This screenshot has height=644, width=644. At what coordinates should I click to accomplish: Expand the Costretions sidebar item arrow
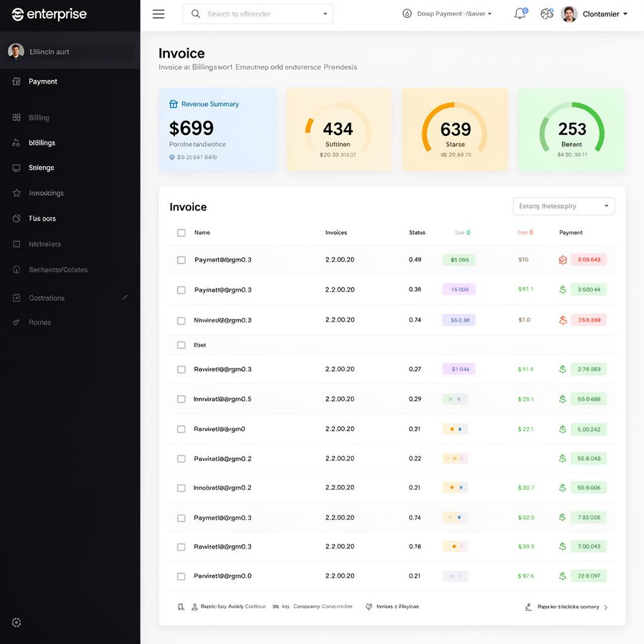point(125,297)
